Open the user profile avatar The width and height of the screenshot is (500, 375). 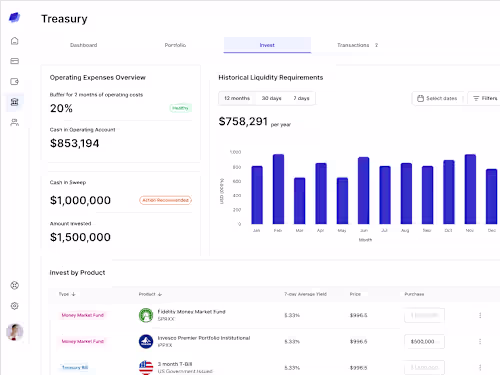15,332
